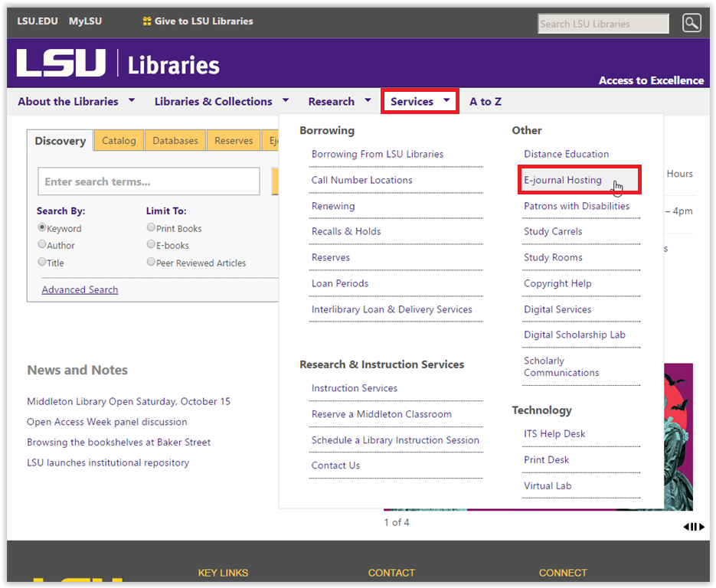This screenshot has height=588, width=716.
Task: Select the Keyword radio button
Action: pos(42,227)
